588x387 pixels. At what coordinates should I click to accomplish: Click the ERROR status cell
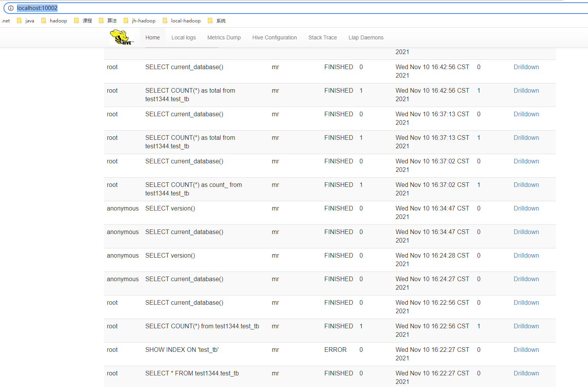[x=335, y=350]
